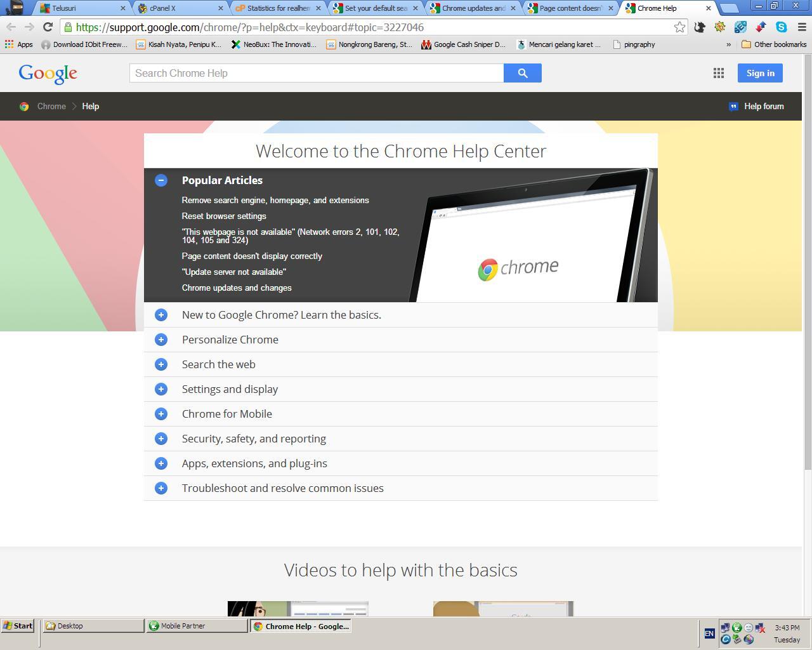Open Other bookmarks folder

click(x=774, y=44)
